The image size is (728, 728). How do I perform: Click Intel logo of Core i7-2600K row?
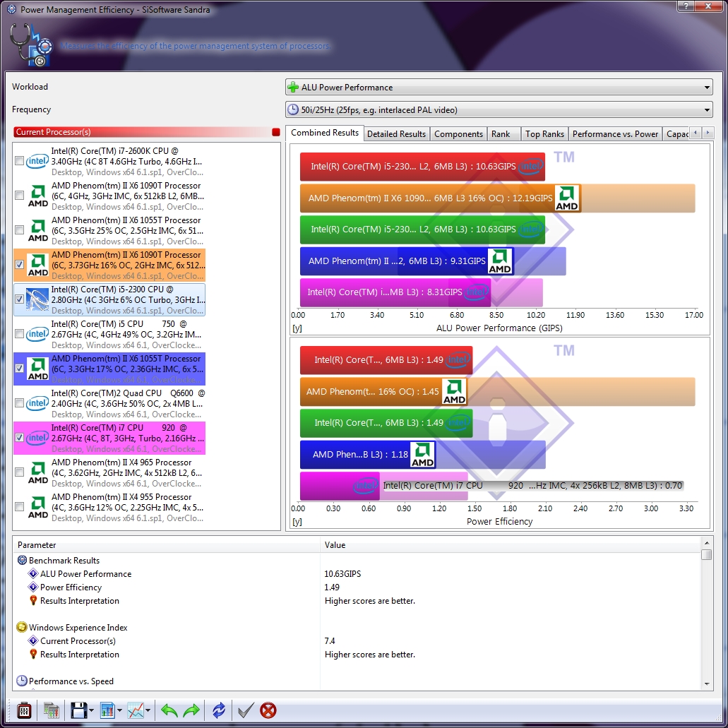[x=37, y=161]
